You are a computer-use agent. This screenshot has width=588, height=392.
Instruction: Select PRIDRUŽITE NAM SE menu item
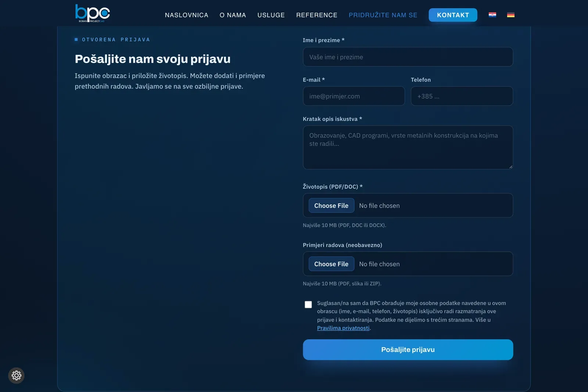(383, 15)
